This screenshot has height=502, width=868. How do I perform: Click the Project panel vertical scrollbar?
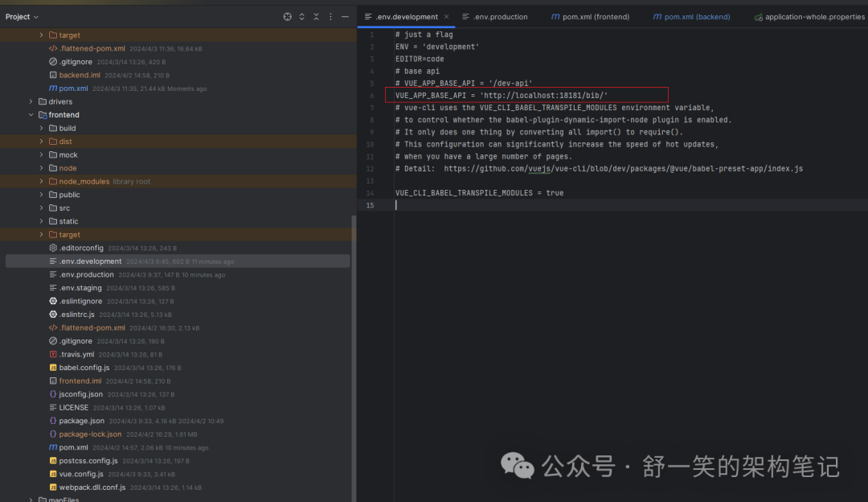point(354,357)
